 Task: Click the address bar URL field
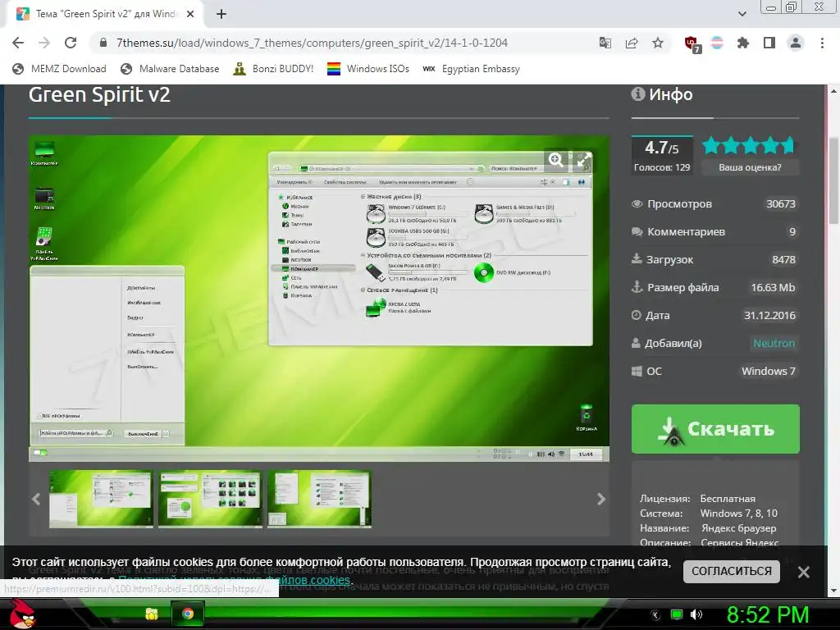click(312, 43)
